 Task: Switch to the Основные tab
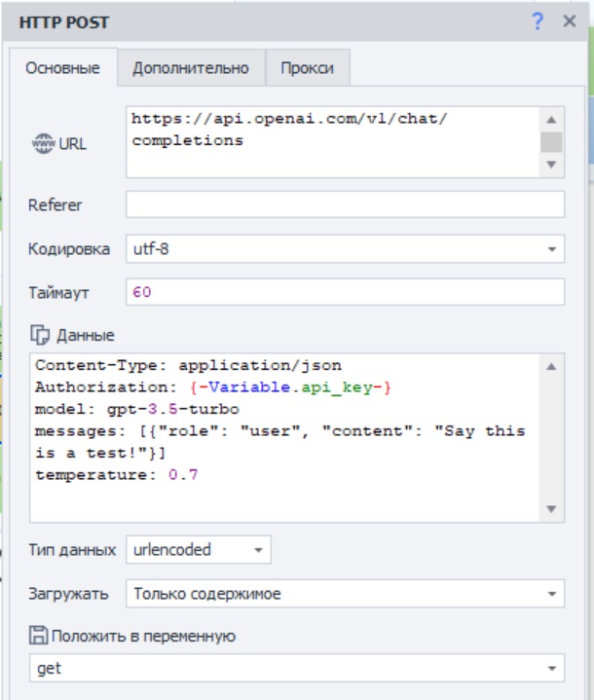point(62,68)
